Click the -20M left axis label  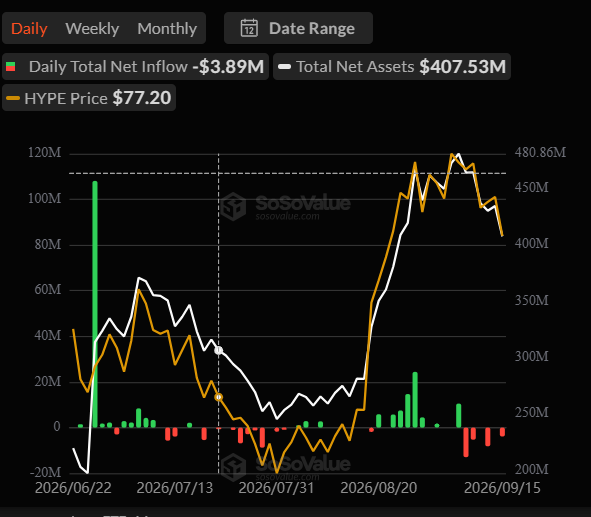45,472
